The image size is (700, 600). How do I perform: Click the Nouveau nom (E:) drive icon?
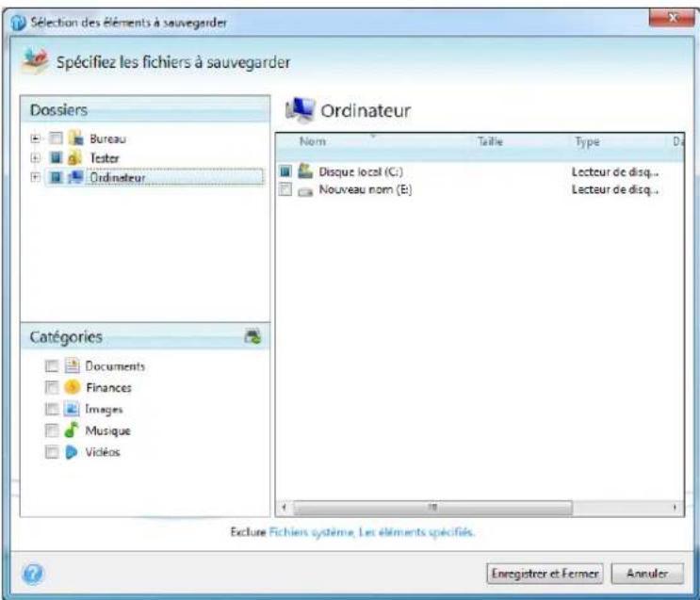point(305,191)
